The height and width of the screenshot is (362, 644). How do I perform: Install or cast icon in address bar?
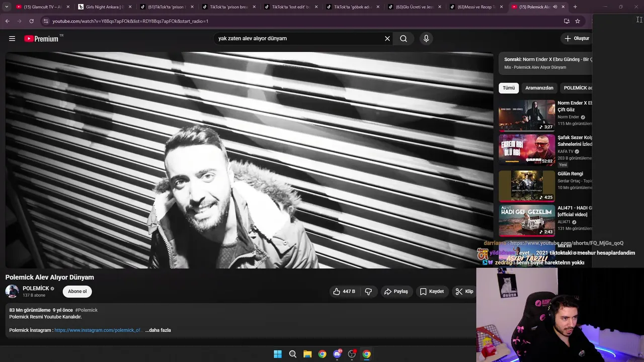coord(567,21)
